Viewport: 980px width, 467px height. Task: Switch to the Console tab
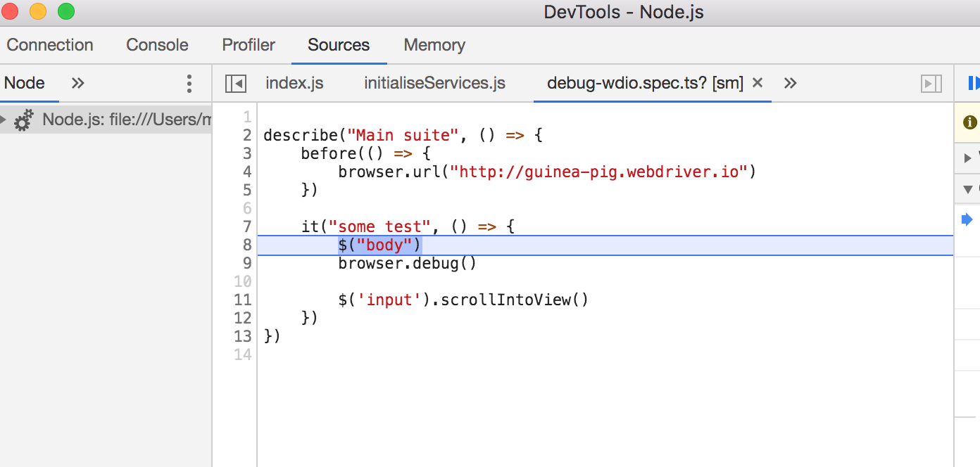(157, 45)
